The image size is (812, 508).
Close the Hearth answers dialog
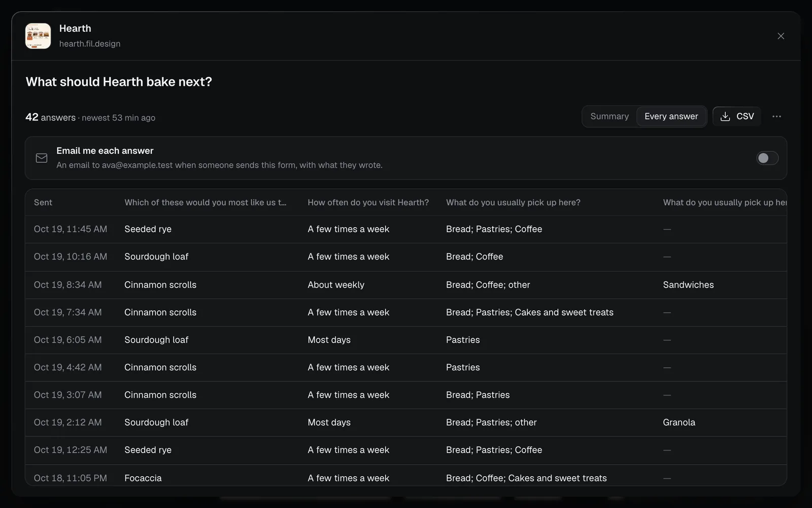point(781,36)
